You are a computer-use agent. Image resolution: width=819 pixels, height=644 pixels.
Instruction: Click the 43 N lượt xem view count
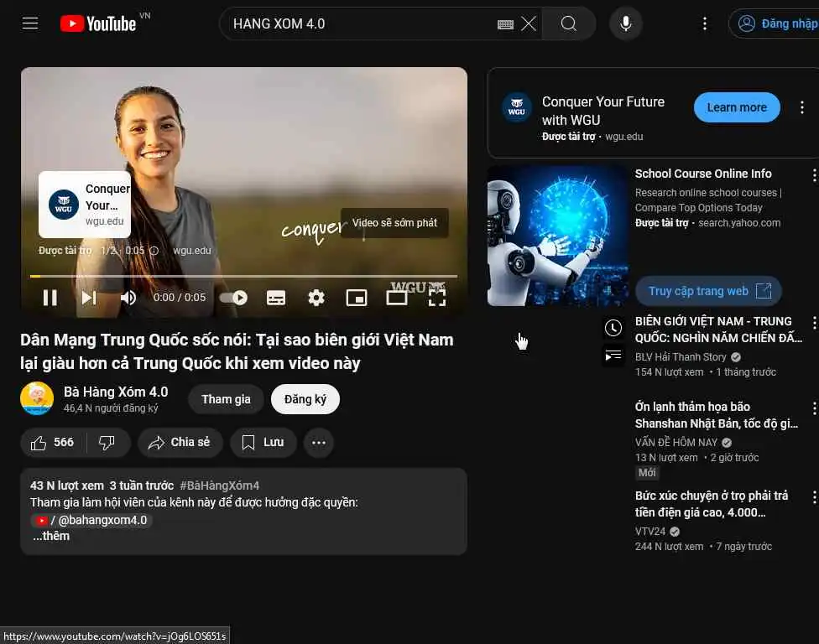point(67,486)
